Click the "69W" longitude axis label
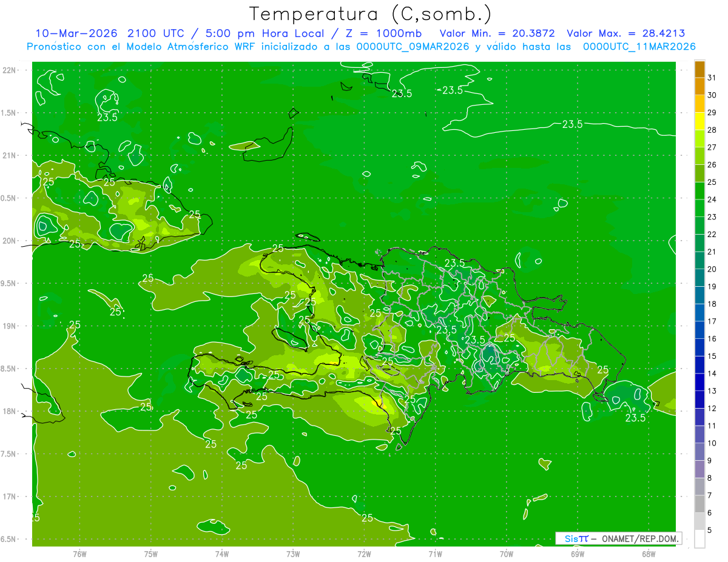Image resolution: width=728 pixels, height=562 pixels. pyautogui.click(x=578, y=554)
